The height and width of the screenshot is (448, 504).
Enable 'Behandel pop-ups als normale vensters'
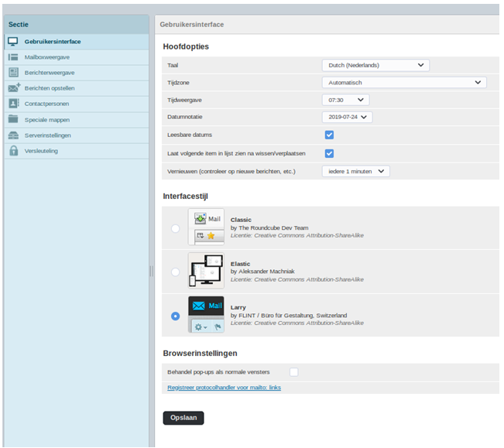293,372
